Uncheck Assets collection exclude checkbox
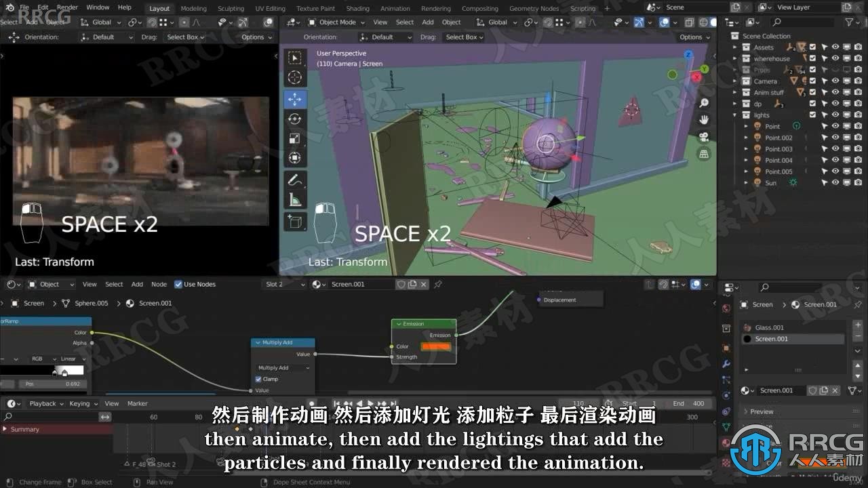This screenshot has height=488, width=868. pos(812,47)
